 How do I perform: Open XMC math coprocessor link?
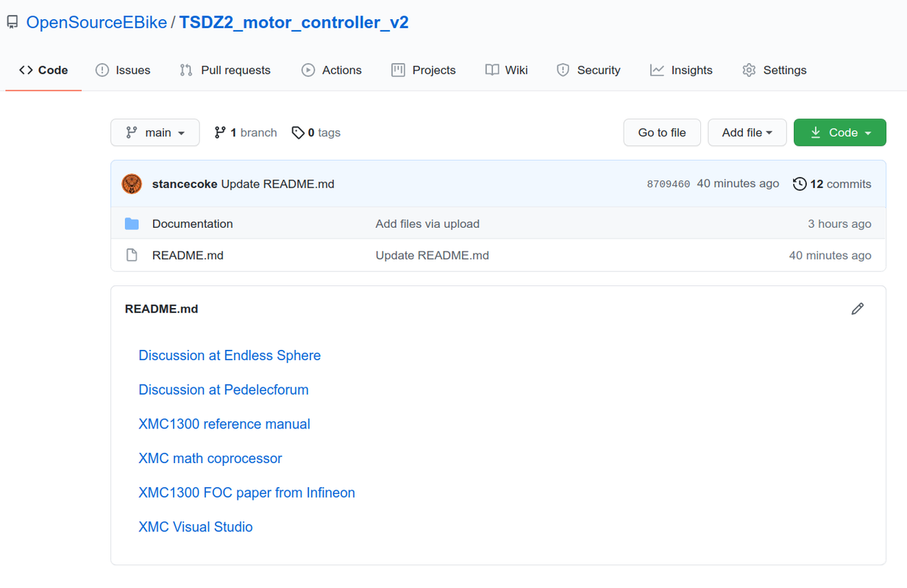(210, 458)
